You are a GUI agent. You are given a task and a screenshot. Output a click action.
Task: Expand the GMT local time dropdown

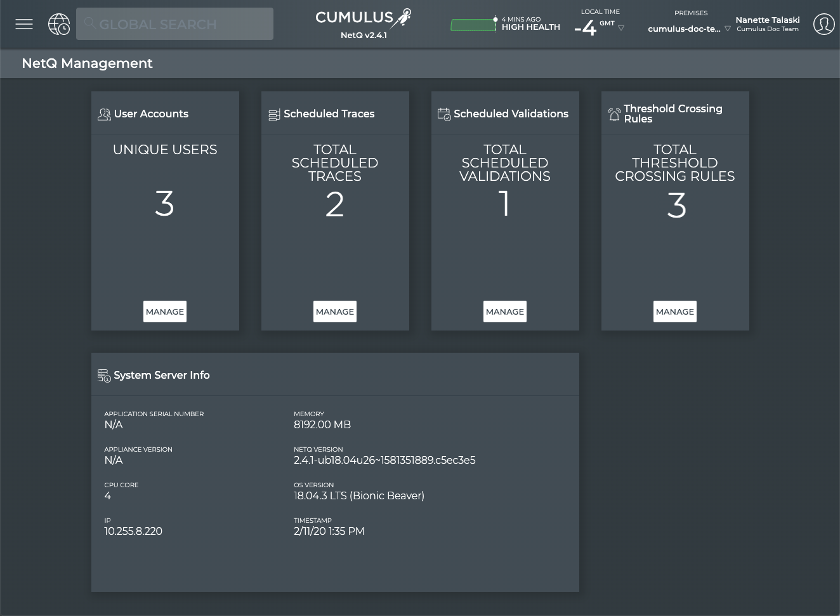[x=621, y=28]
